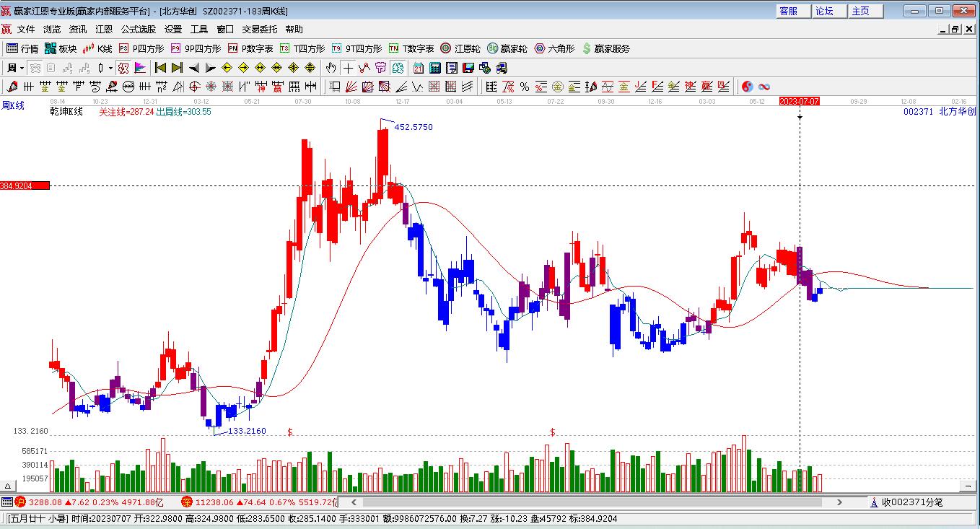Click the 133.2160 low price label on chart

click(247, 431)
